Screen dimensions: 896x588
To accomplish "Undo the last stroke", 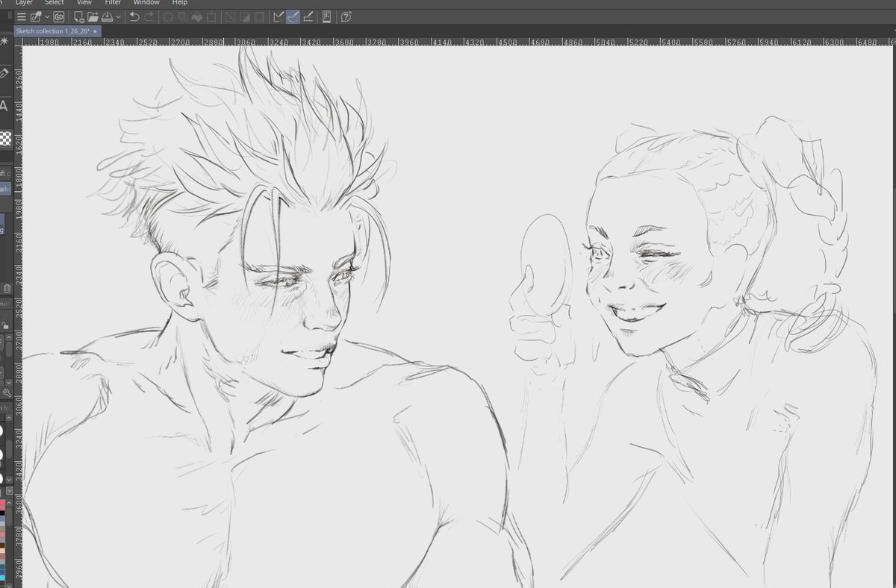I will [x=134, y=16].
